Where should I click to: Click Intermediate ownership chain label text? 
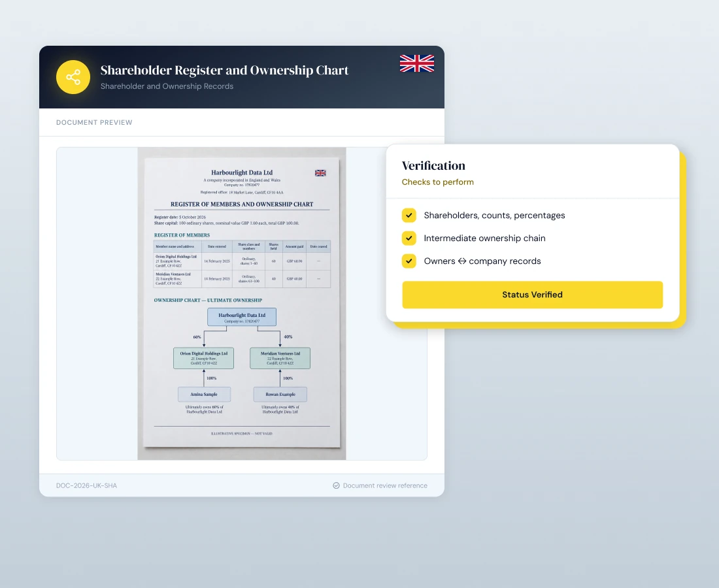[x=485, y=238]
